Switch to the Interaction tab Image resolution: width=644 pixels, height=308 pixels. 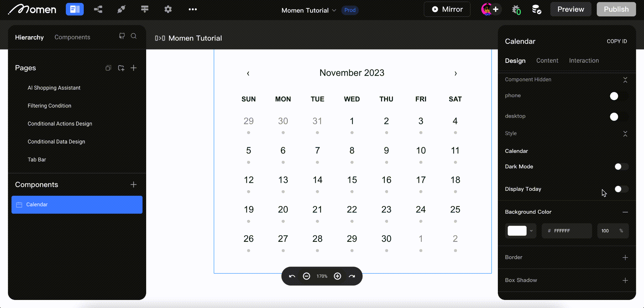point(584,61)
